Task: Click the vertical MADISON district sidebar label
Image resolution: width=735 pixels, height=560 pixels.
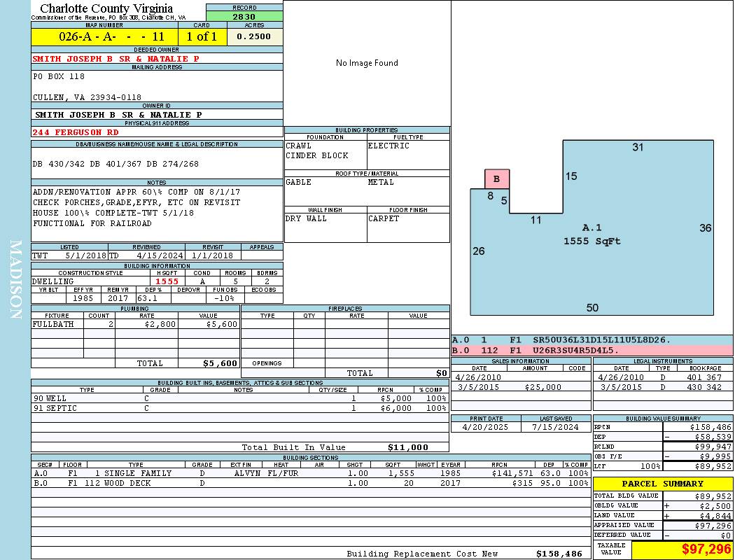Action: pos(15,280)
